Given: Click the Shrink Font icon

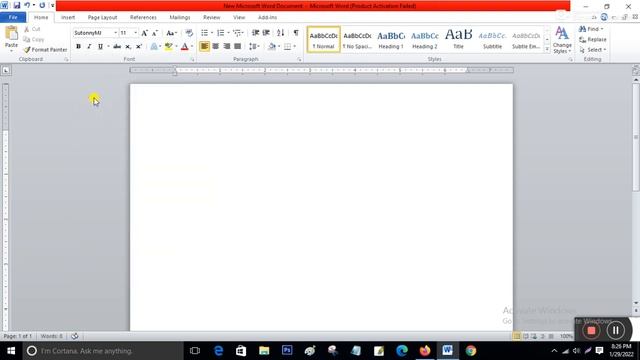Looking at the screenshot, I should [155, 33].
